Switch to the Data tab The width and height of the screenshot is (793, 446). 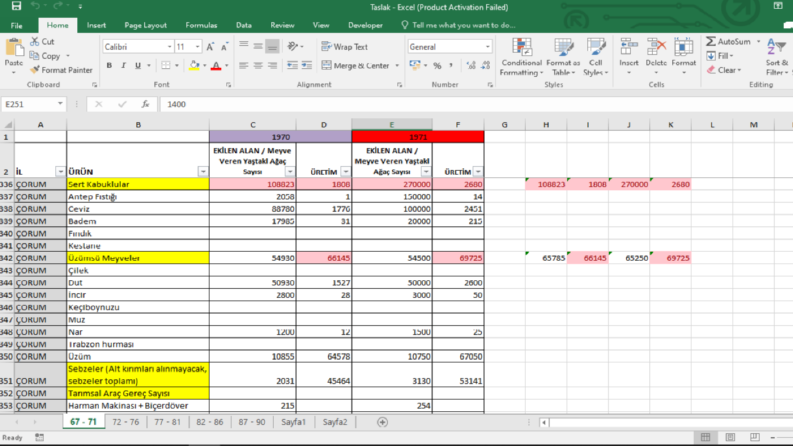[244, 25]
